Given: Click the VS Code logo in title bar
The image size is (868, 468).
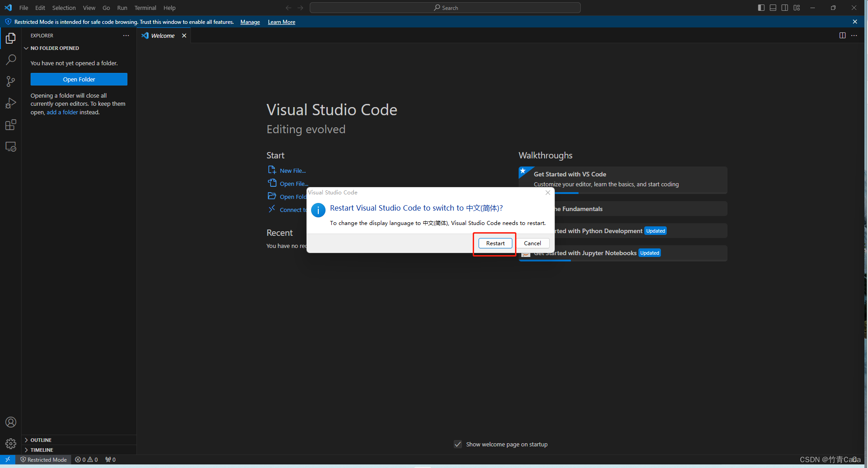Looking at the screenshot, I should pyautogui.click(x=8, y=8).
